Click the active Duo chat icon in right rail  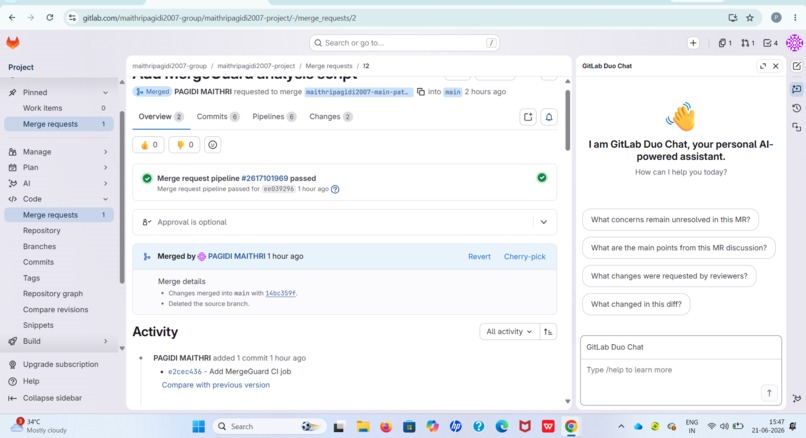point(796,89)
